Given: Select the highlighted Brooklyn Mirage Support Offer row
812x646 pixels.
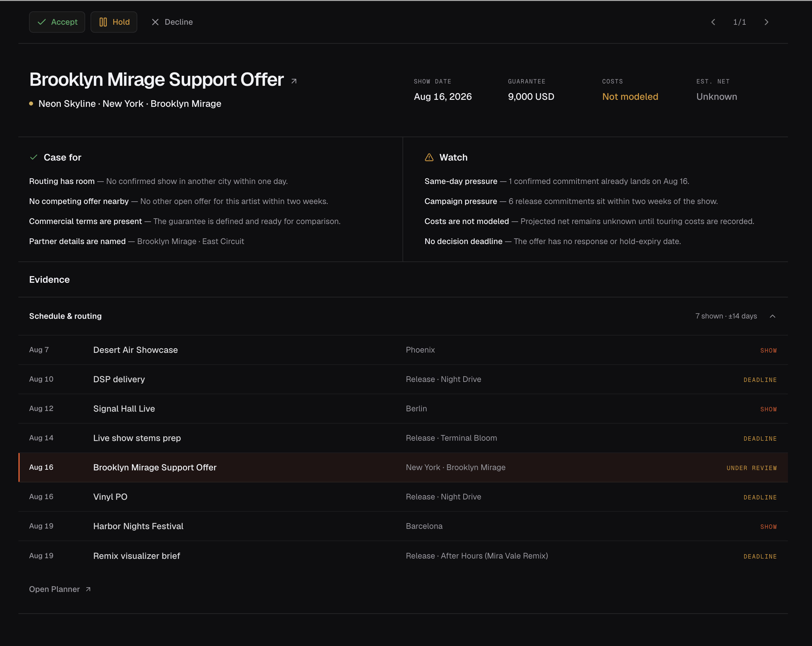Looking at the screenshot, I should [403, 467].
